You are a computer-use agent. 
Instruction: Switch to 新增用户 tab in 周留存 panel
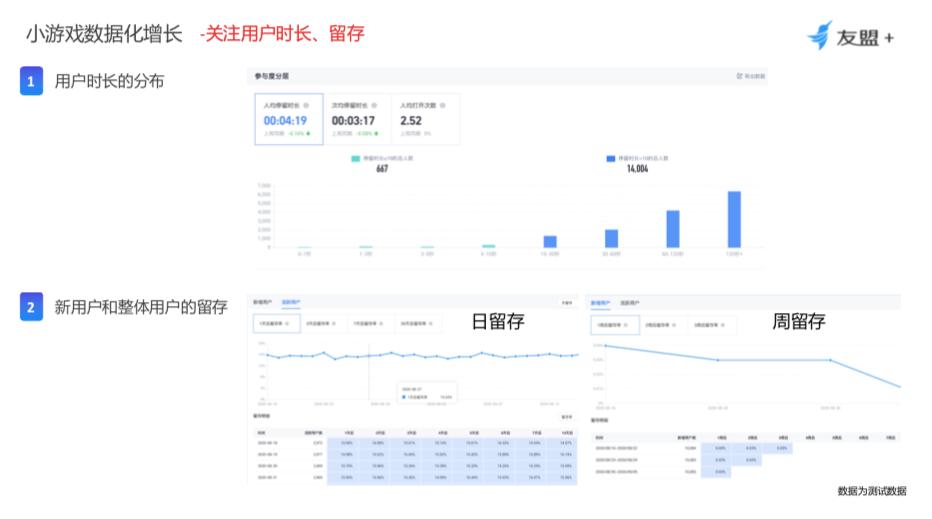point(600,303)
